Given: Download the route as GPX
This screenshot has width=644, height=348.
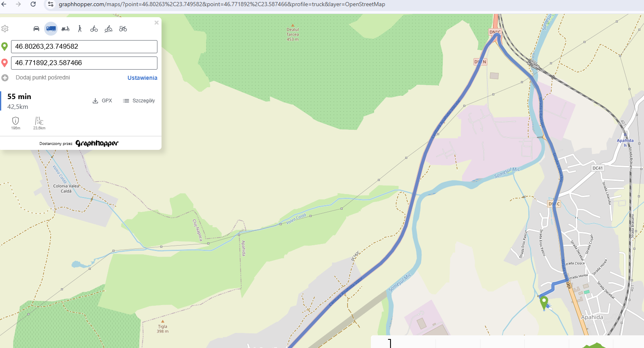Looking at the screenshot, I should 102,101.
